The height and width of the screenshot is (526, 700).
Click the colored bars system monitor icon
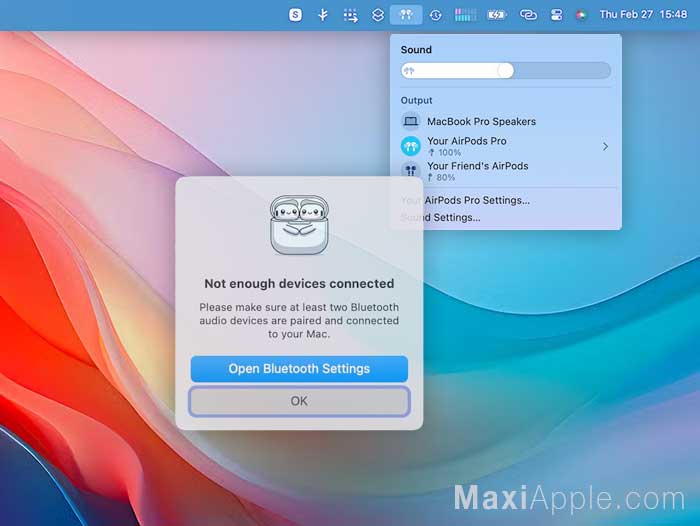(x=465, y=15)
